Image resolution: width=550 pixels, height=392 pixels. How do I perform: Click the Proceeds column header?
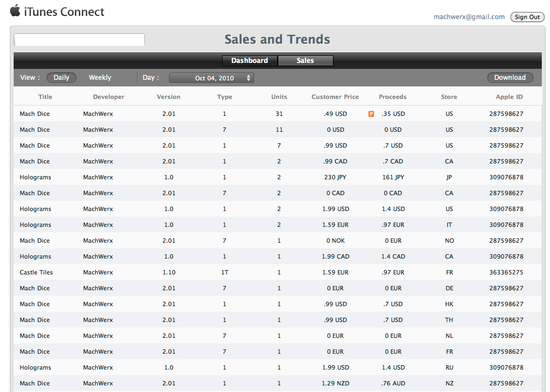tap(393, 97)
